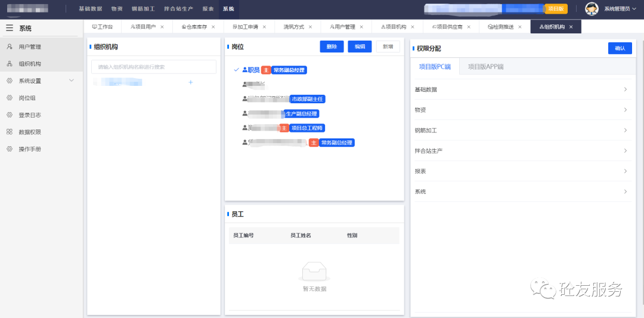Viewport: 644px width, 318px height.
Task: Click the system administrator avatar icon
Action: point(592,9)
